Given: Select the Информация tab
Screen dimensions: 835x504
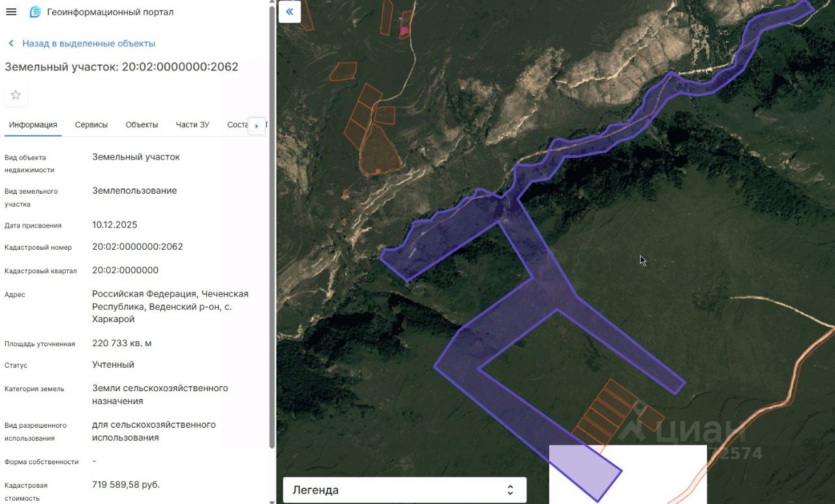Looking at the screenshot, I should 33,125.
